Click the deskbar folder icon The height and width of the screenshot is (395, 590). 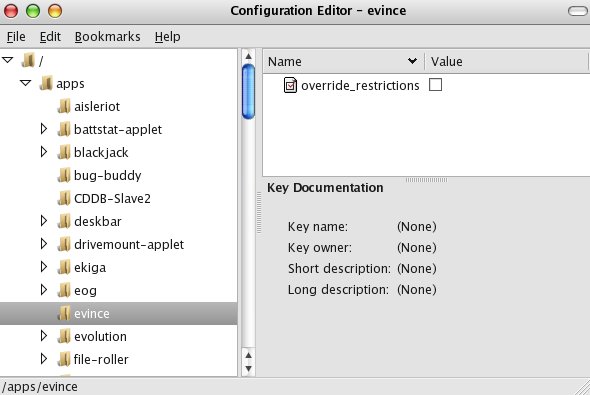[64, 221]
